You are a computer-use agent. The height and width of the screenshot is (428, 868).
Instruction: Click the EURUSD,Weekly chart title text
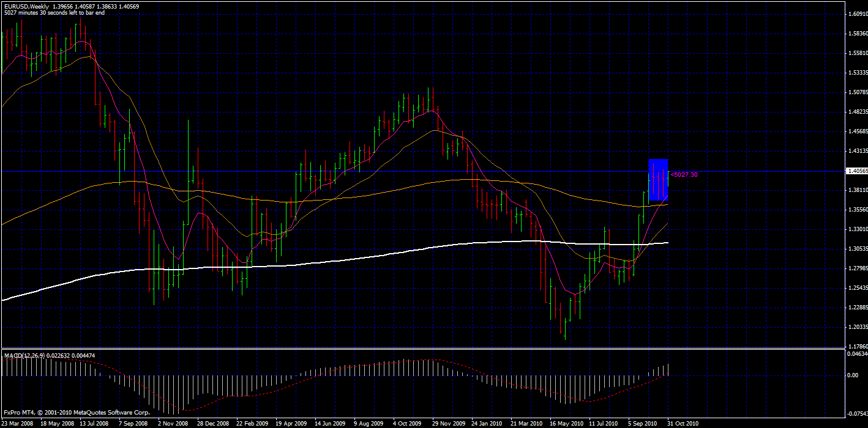[x=26, y=6]
